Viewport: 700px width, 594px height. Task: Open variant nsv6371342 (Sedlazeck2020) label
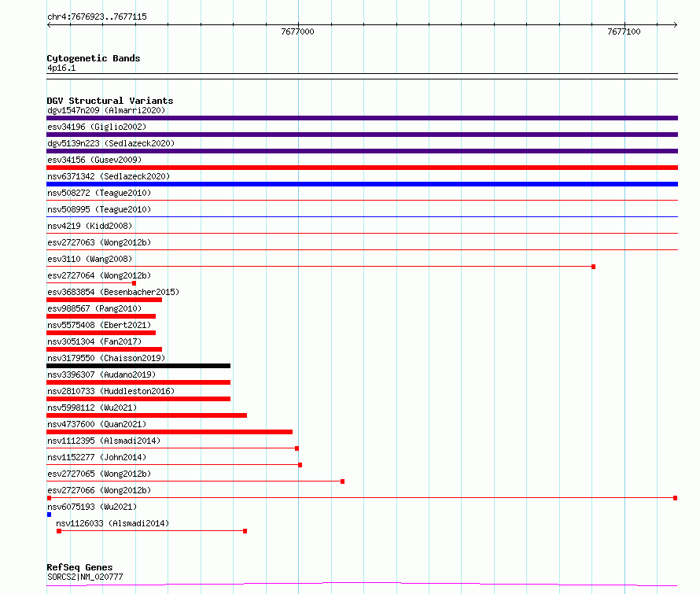pos(109,176)
